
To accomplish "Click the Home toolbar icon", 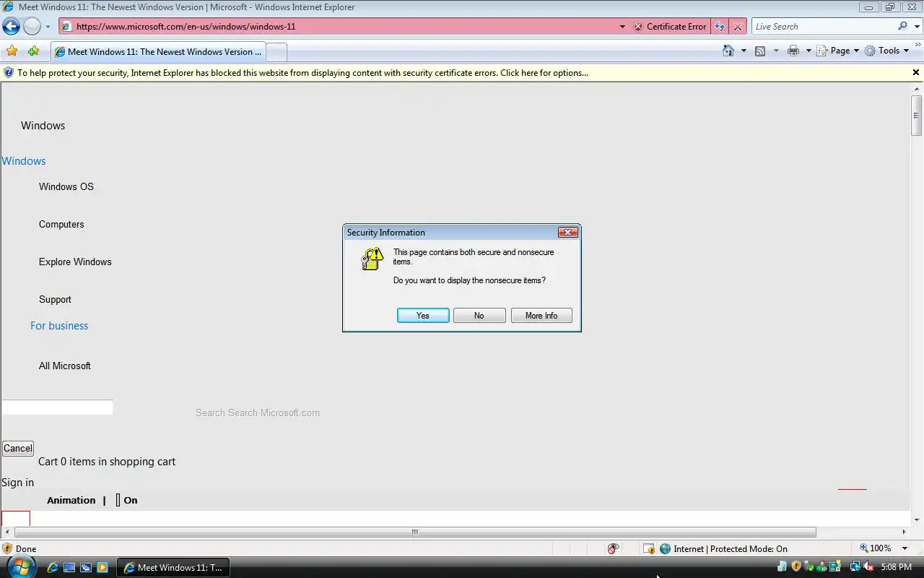I will point(728,51).
